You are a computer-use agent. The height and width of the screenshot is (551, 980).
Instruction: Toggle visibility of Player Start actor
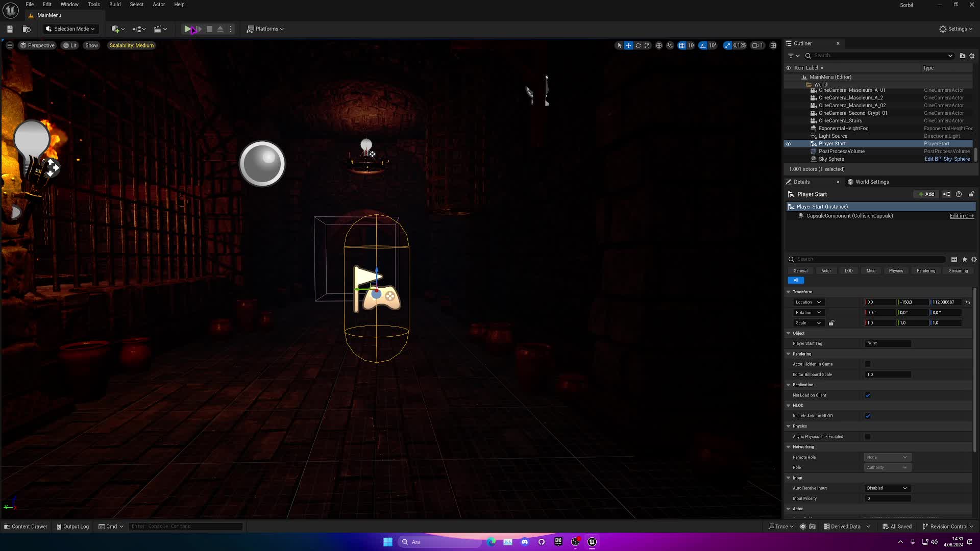(789, 143)
